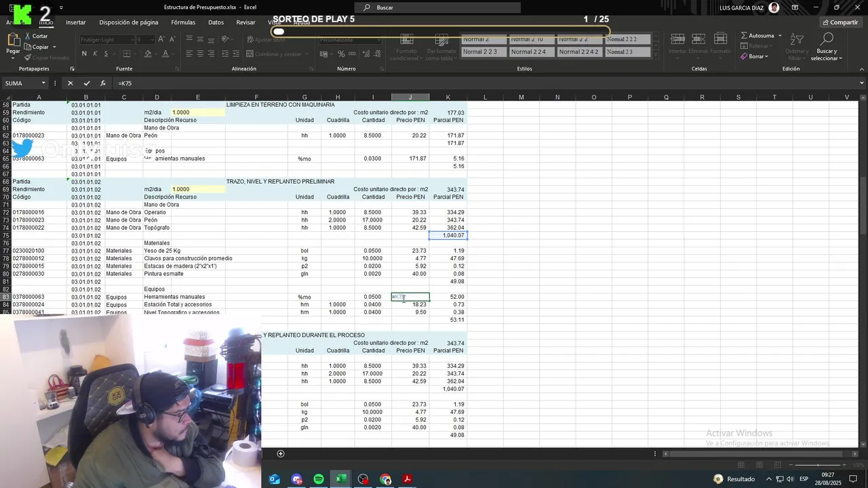This screenshot has width=868, height=488.
Task: Click the Compartir button
Action: pyautogui.click(x=840, y=22)
